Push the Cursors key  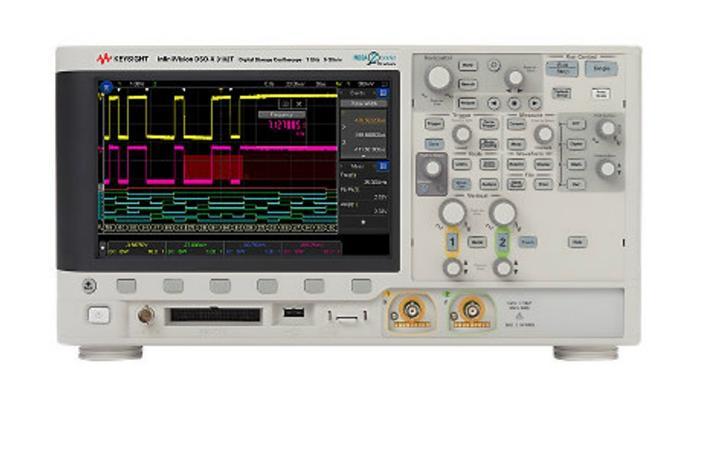[516, 123]
